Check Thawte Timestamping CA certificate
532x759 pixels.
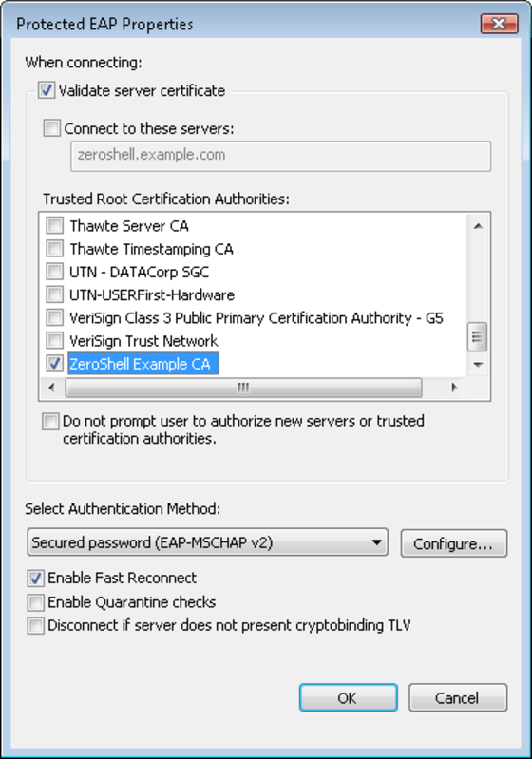pos(55,249)
